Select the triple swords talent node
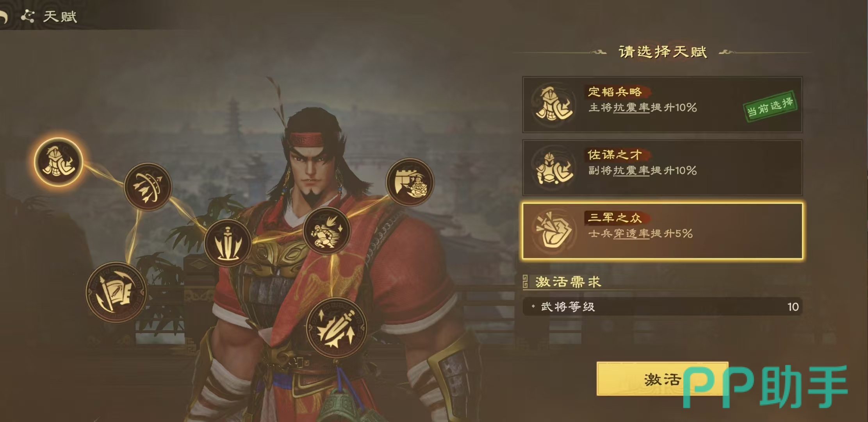 pos(228,243)
